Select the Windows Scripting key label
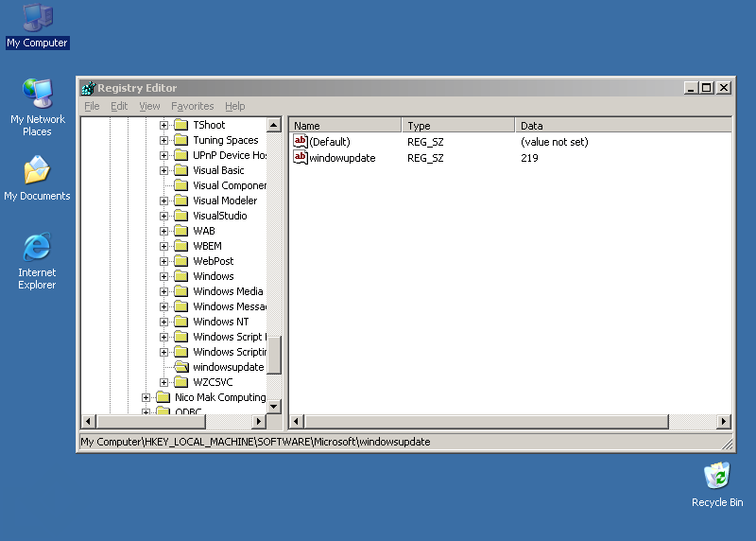 230,352
